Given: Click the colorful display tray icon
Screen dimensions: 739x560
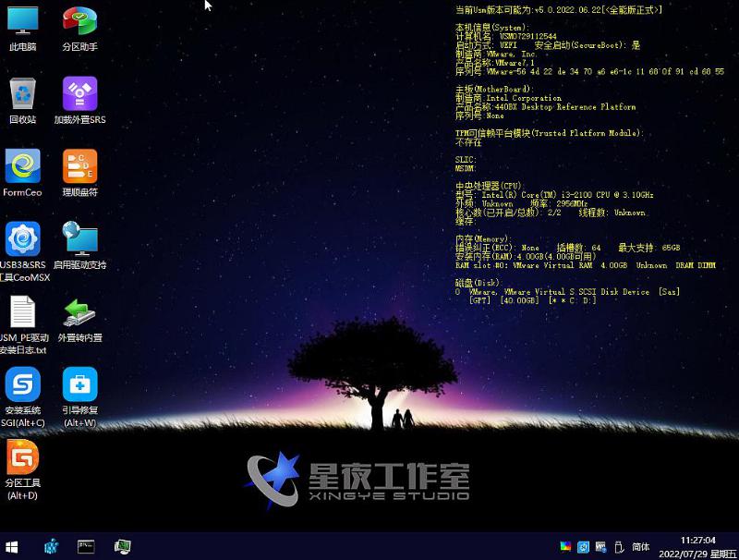Looking at the screenshot, I should click(x=566, y=547).
